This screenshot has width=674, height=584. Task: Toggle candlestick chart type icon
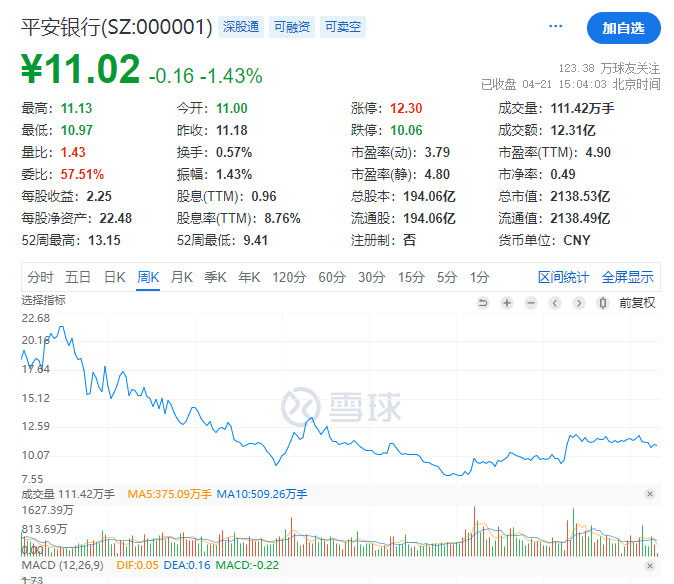pos(603,303)
